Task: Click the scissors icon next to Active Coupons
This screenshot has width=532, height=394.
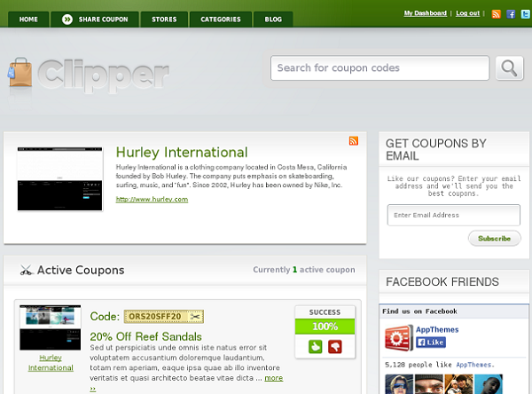Action: pos(26,270)
